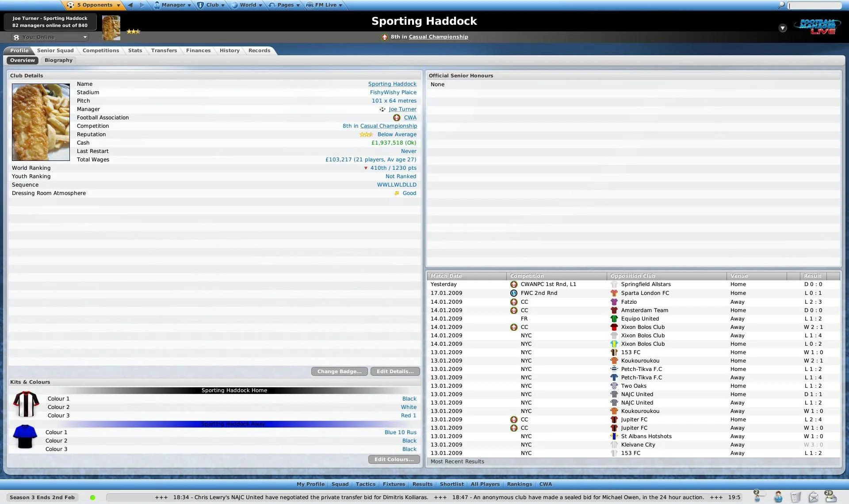Click the news sheet icon in the status bar
The image size is (849, 504).
tap(796, 497)
